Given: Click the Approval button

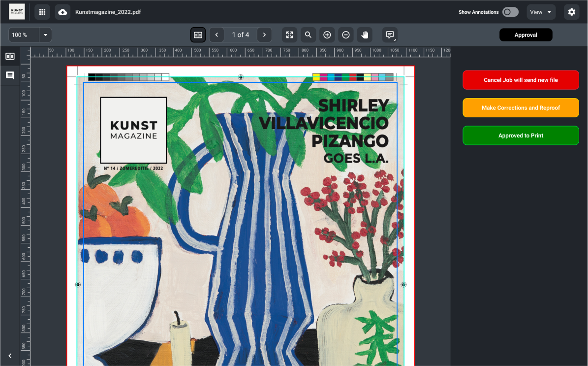Looking at the screenshot, I should coord(526,35).
